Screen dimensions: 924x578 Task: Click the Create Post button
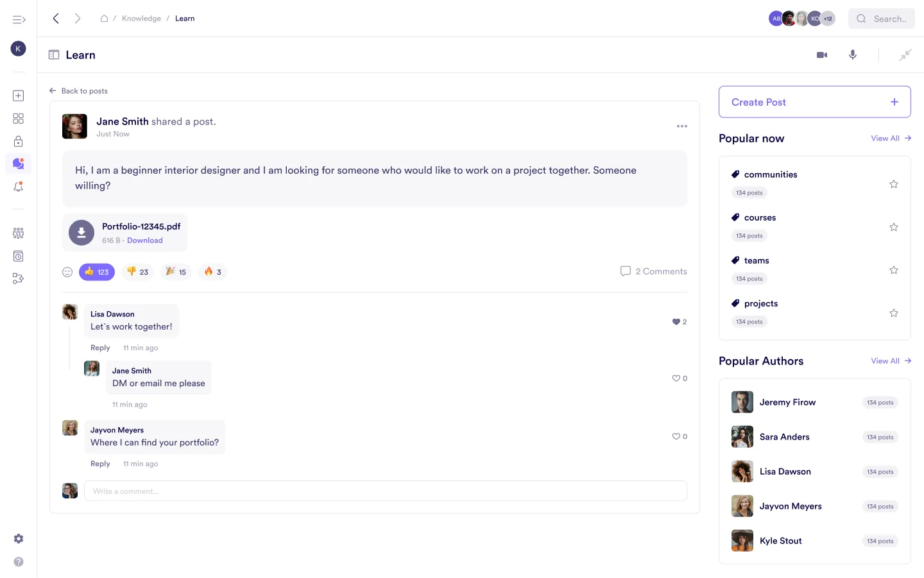point(814,101)
